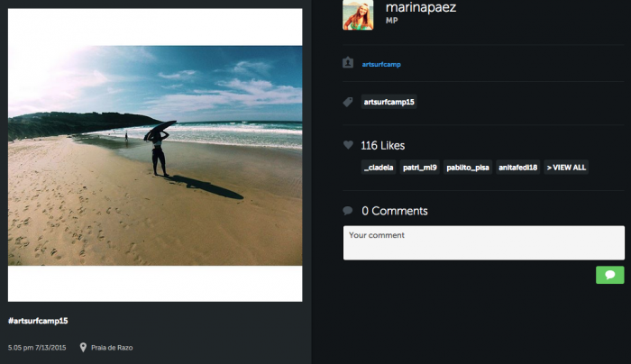The height and width of the screenshot is (364, 631).
Task: Open liker _cladela profile
Action: pos(379,168)
